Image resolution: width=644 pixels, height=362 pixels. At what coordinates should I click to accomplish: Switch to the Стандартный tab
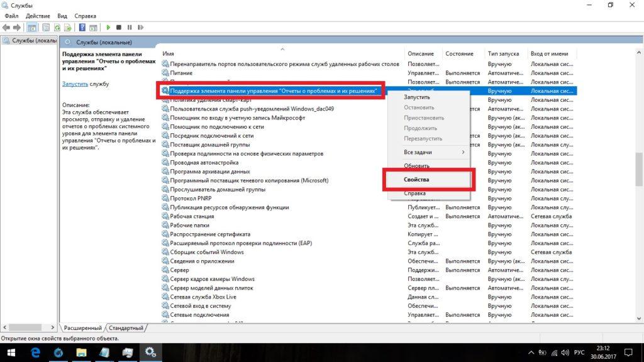click(x=126, y=328)
